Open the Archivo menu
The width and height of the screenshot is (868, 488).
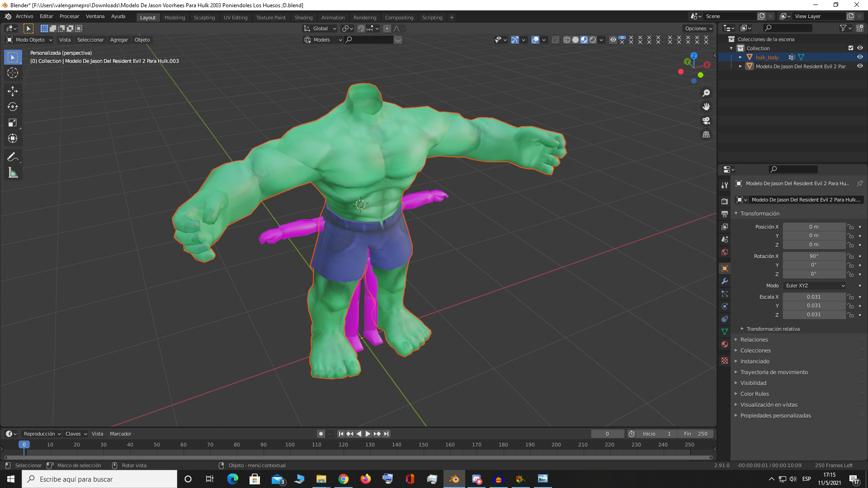pyautogui.click(x=24, y=17)
